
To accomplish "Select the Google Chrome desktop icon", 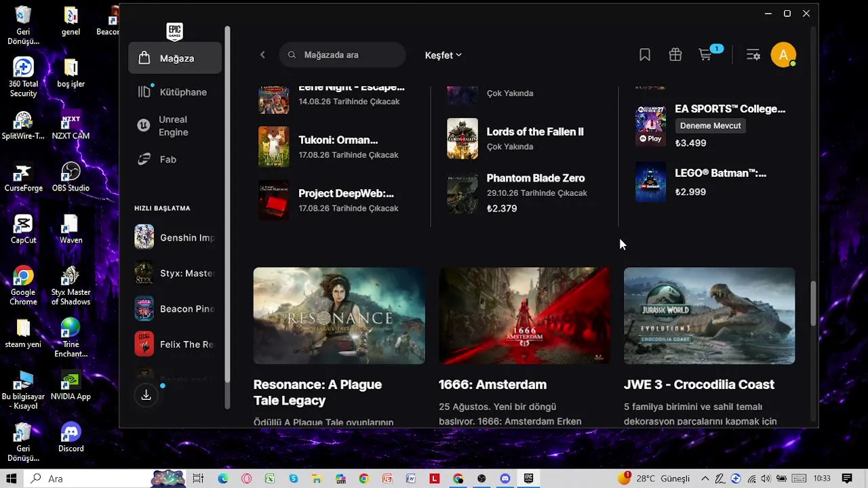I will 24,285.
